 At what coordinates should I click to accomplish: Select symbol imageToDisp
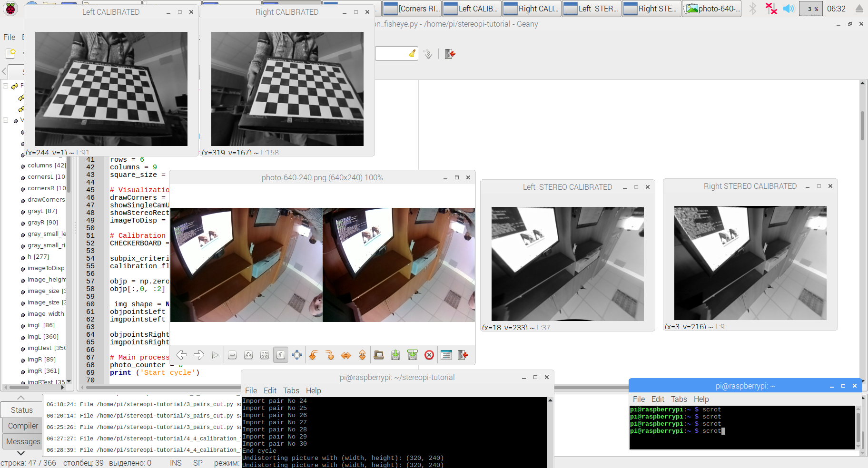point(46,268)
